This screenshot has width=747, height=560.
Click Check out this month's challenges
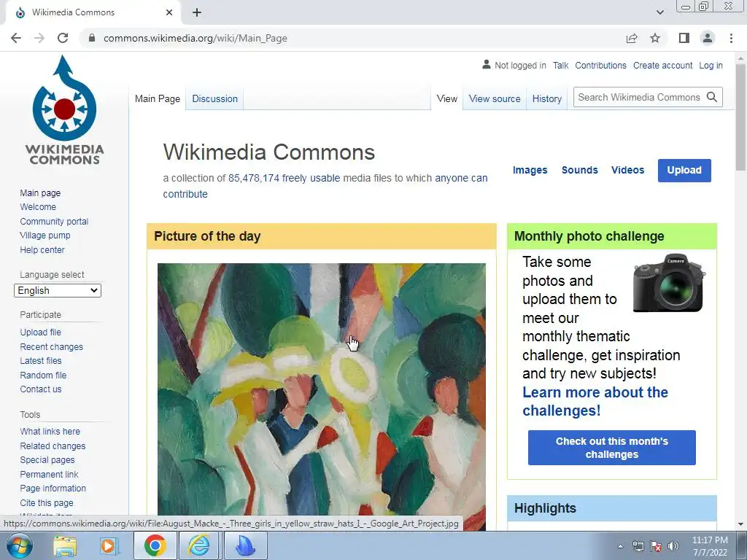tap(612, 448)
